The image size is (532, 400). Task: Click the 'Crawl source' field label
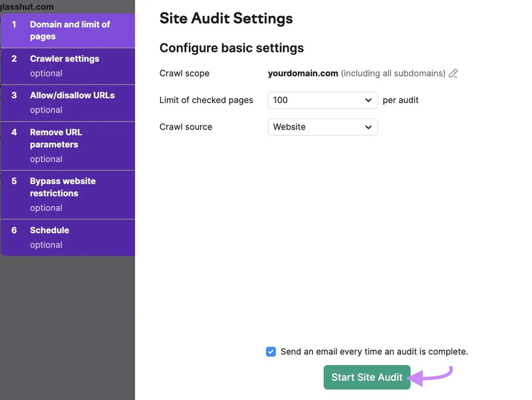pos(186,127)
